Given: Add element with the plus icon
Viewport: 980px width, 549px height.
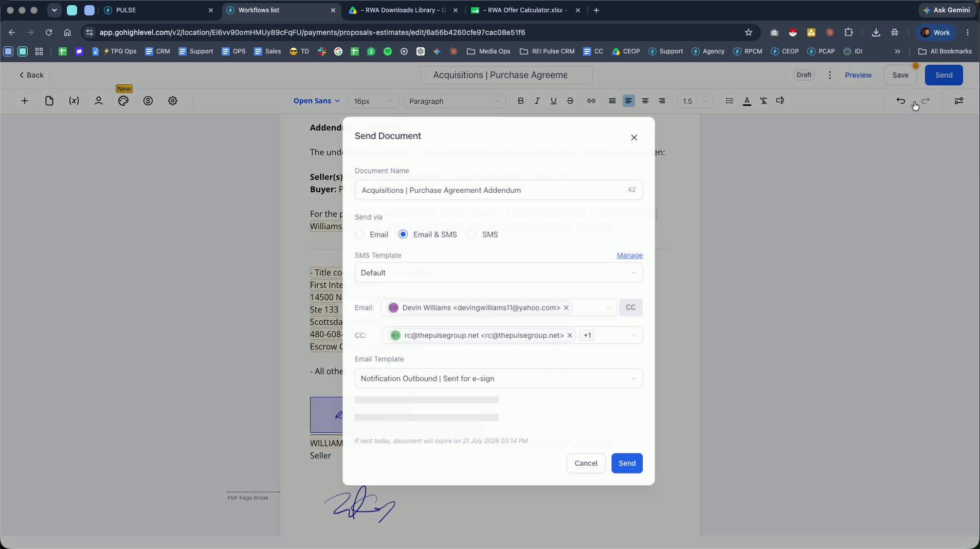Looking at the screenshot, I should (x=24, y=101).
